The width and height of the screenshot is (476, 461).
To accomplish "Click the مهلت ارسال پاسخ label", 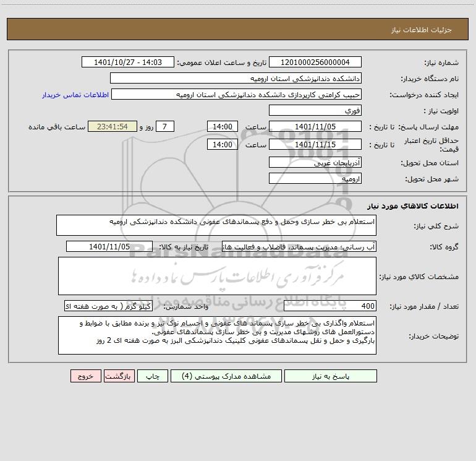I will point(428,127).
